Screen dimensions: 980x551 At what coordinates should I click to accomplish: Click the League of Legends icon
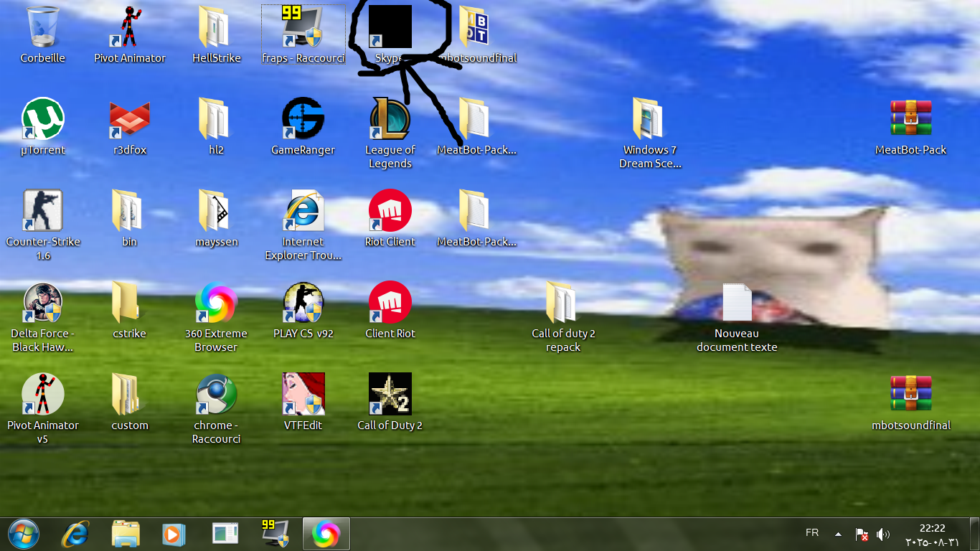pyautogui.click(x=390, y=119)
